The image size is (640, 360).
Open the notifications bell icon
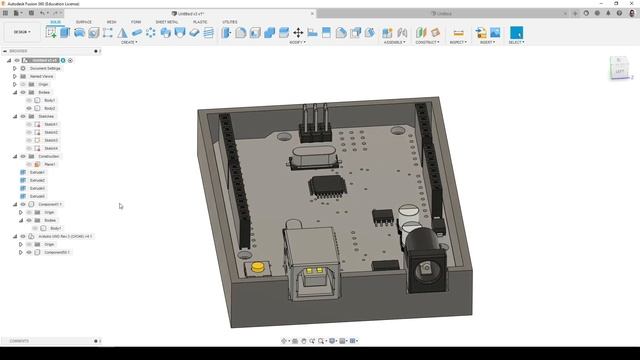pyautogui.click(x=608, y=13)
